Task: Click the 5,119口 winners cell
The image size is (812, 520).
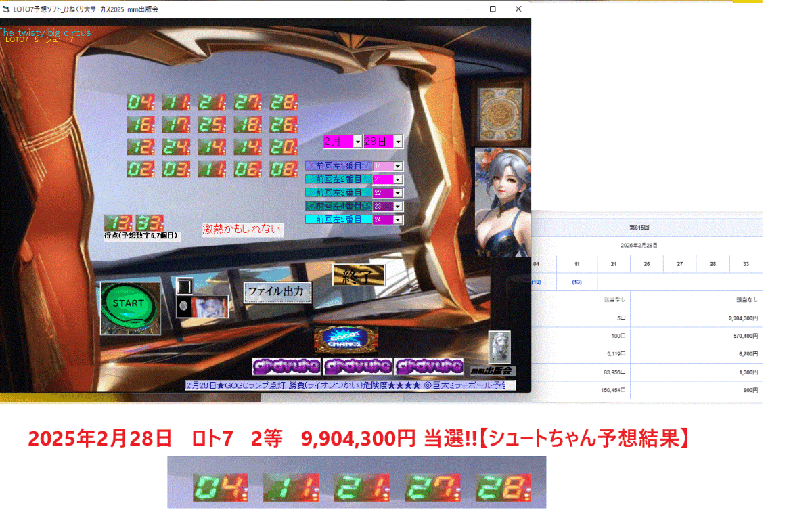Action: click(x=581, y=354)
